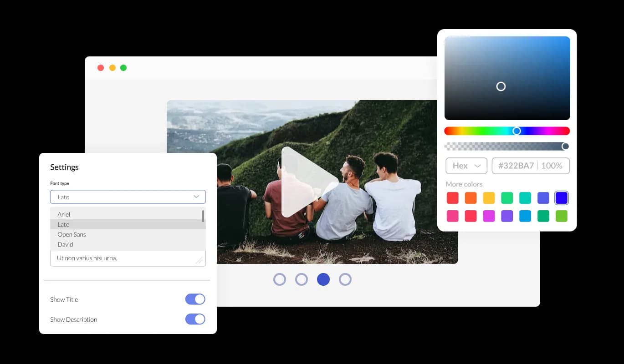Screen dimensions: 624x364
Task: Select the filled third pagination dot
Action: click(323, 279)
